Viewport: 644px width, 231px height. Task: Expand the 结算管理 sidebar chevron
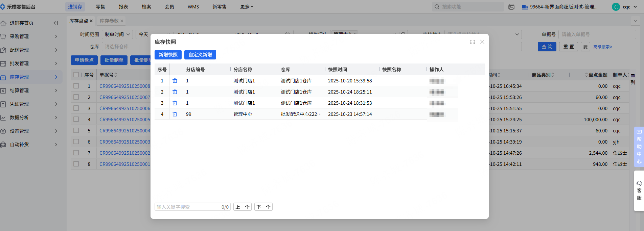[x=56, y=91]
